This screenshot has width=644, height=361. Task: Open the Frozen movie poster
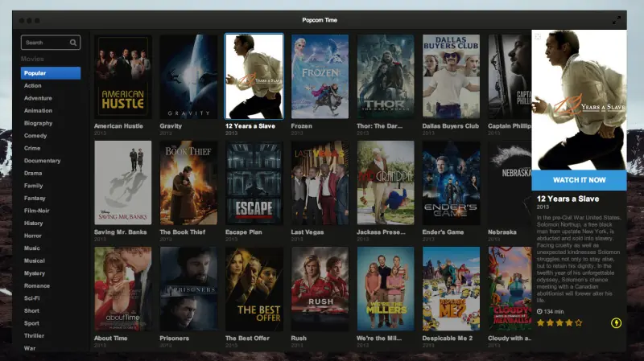(x=320, y=76)
